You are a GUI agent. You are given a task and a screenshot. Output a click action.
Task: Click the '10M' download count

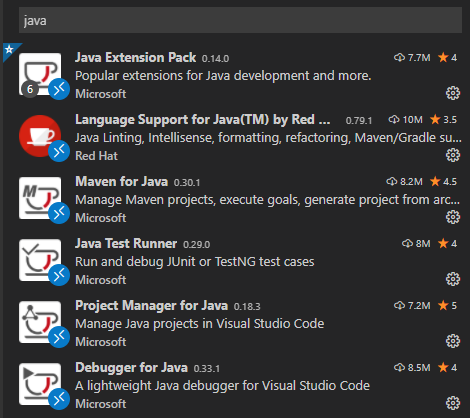click(x=413, y=120)
